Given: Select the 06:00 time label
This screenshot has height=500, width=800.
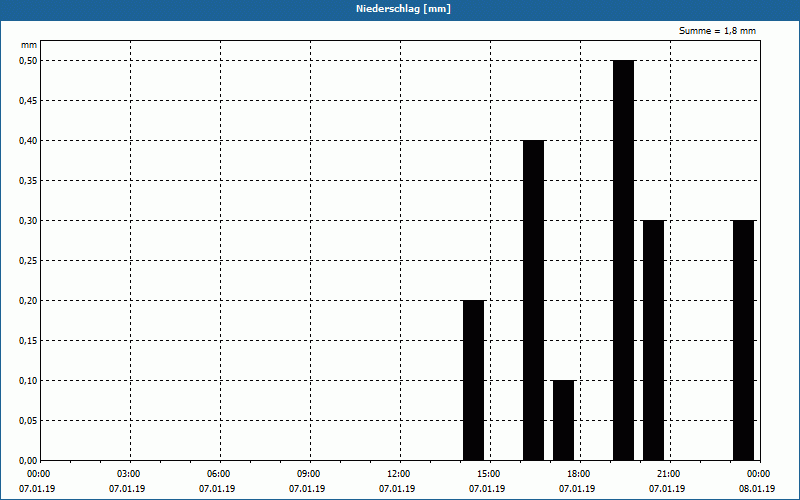Looking at the screenshot, I should [219, 474].
